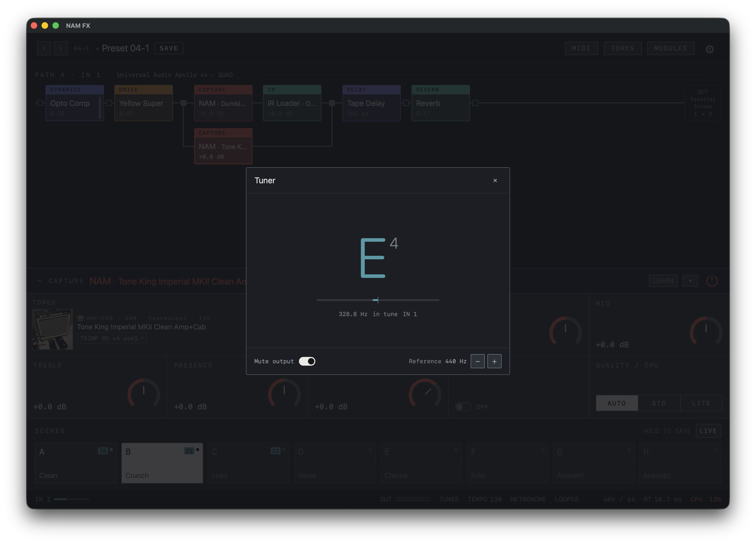This screenshot has height=544, width=756.
Task: Open LOOPER from the status bar
Action: point(567,499)
